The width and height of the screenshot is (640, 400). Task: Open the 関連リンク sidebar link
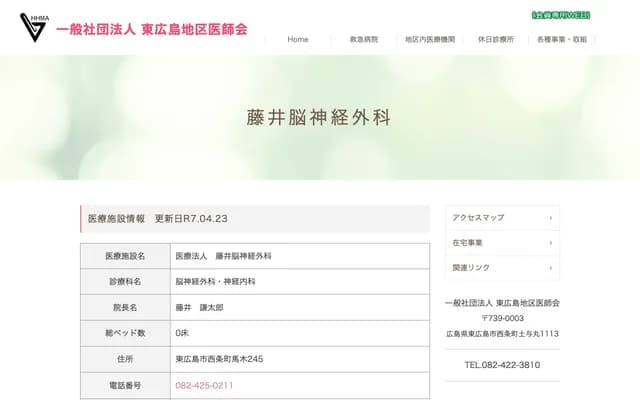tap(502, 268)
